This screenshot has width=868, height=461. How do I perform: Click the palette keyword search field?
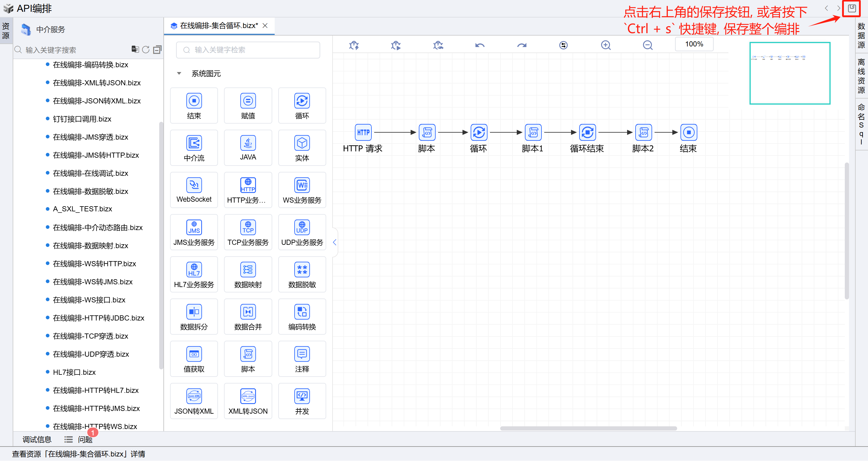248,50
